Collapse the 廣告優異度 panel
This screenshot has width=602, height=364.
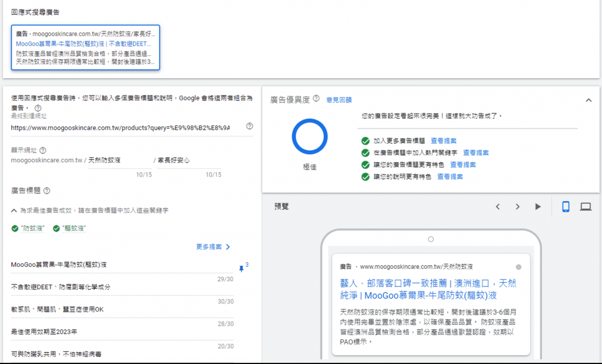coord(588,100)
